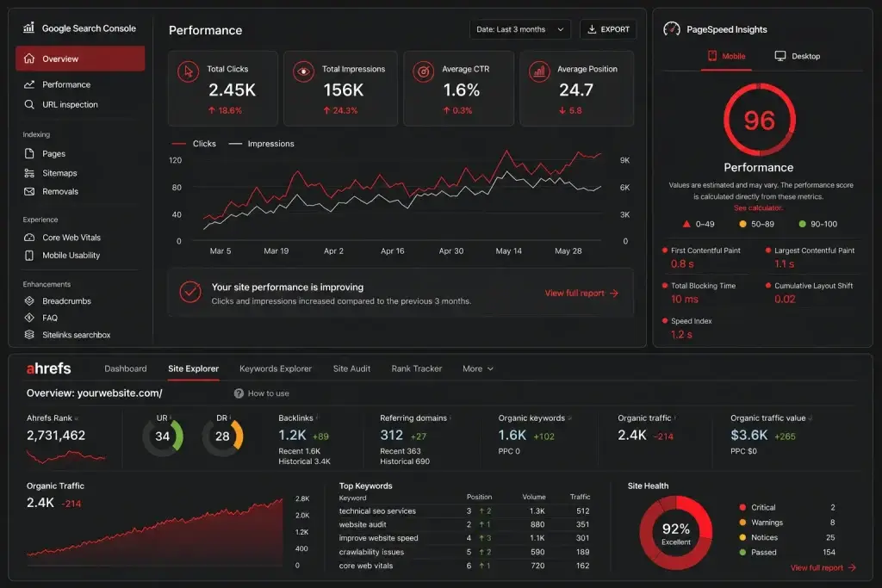Screen dimensions: 882x588
Task: Click the Breadcrumbs icon in Enhancements
Action: pos(29,300)
